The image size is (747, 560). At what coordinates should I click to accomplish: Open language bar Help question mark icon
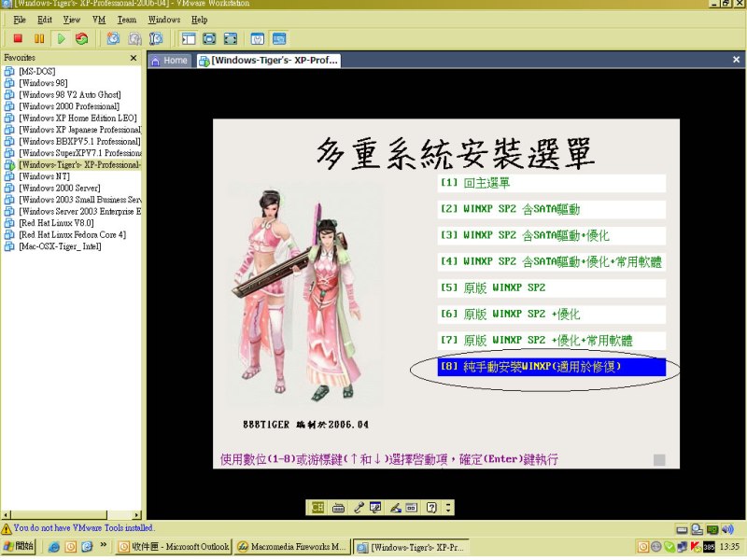click(x=431, y=508)
